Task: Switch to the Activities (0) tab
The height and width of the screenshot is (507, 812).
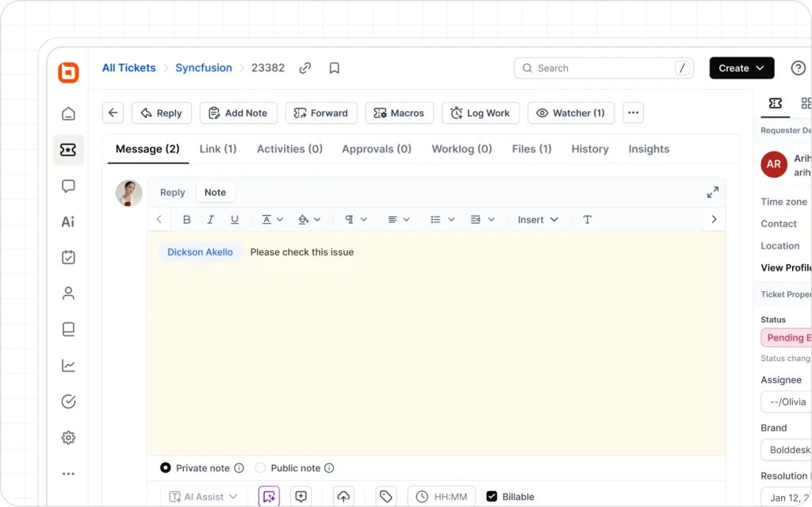Action: coord(289,149)
